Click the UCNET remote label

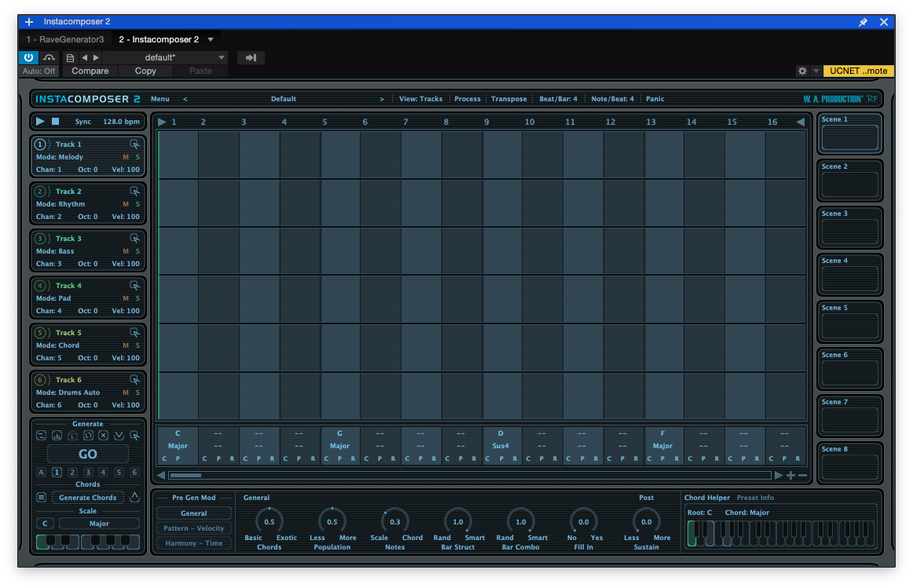coord(858,71)
